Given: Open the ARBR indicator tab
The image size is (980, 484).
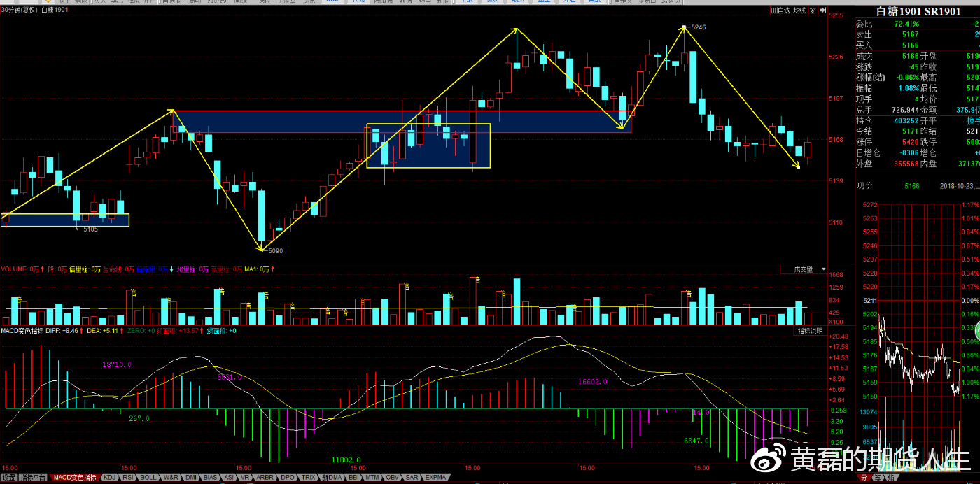Looking at the screenshot, I should coord(265,478).
